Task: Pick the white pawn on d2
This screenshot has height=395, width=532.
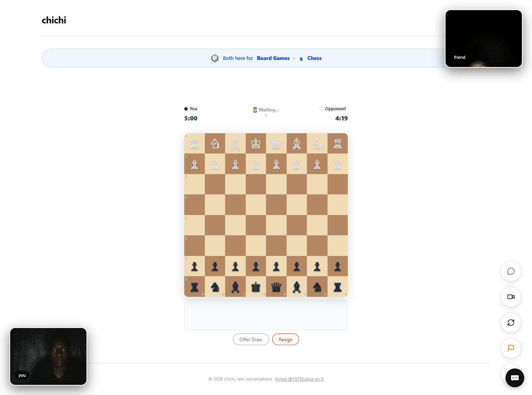Action: click(276, 164)
